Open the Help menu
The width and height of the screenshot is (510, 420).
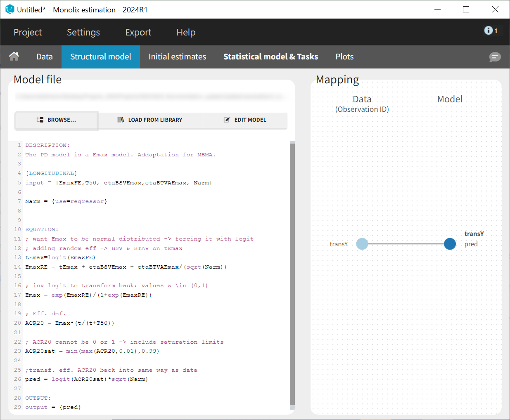tap(186, 32)
